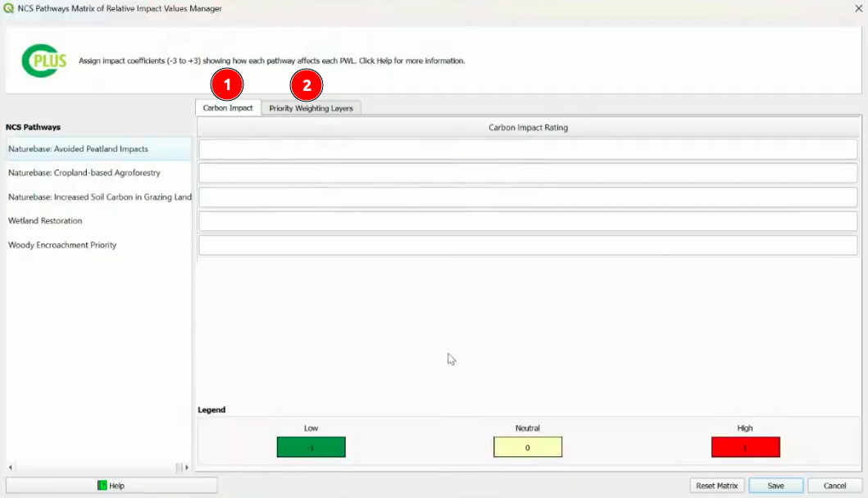This screenshot has height=498, width=868.
Task: Select the Wetland Restoration pathway in the list
Action: [x=45, y=221]
